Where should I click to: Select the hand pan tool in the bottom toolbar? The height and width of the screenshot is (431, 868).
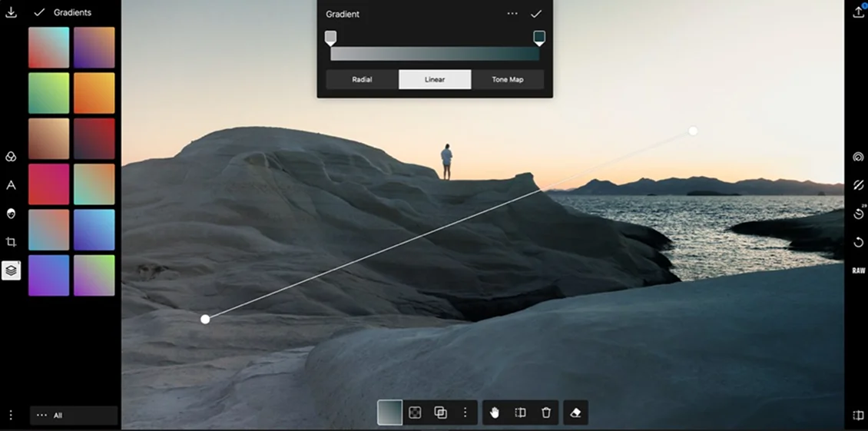coord(495,413)
